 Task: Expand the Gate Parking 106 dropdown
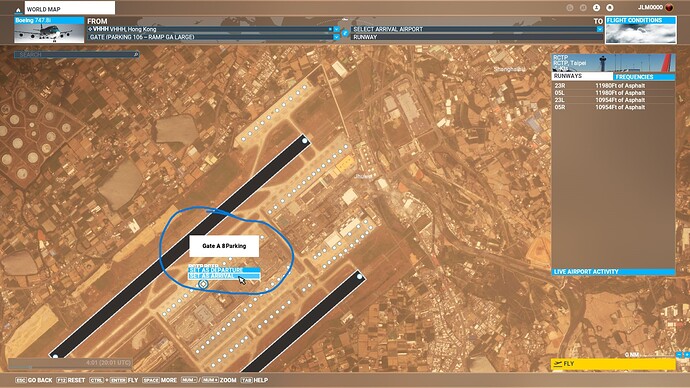(336, 37)
